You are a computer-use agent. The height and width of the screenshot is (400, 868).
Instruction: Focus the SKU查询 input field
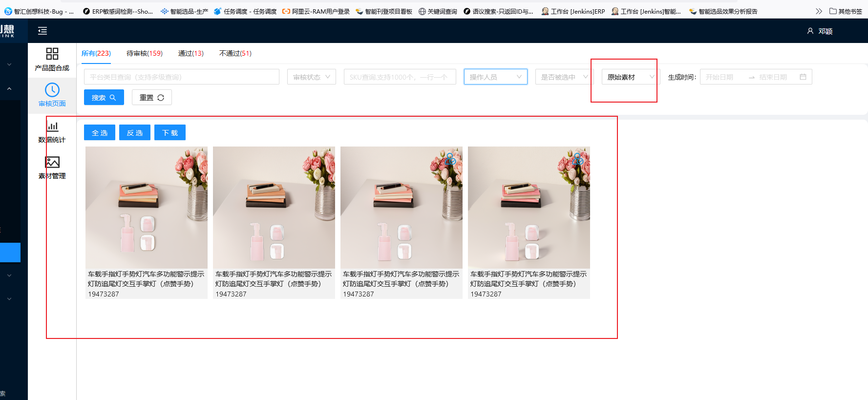pyautogui.click(x=400, y=77)
